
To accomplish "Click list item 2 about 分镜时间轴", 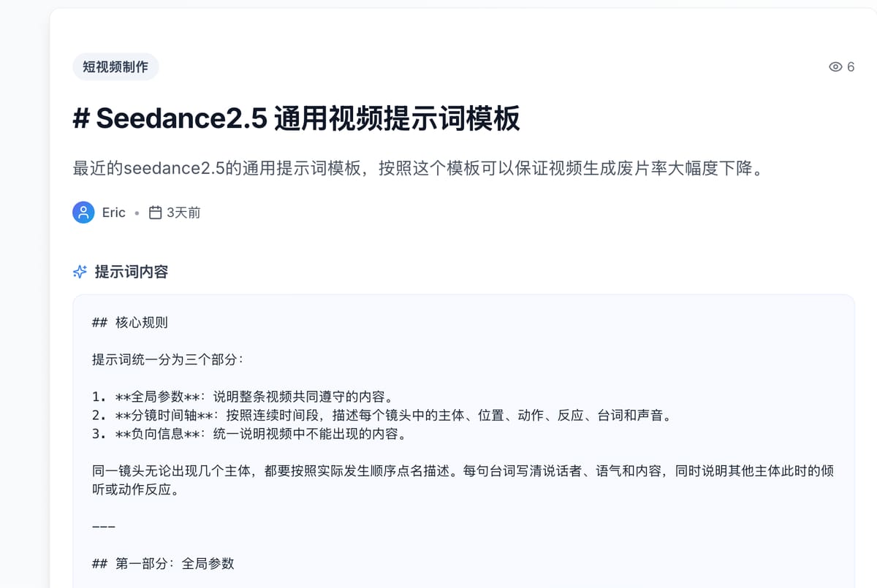I will 381,416.
